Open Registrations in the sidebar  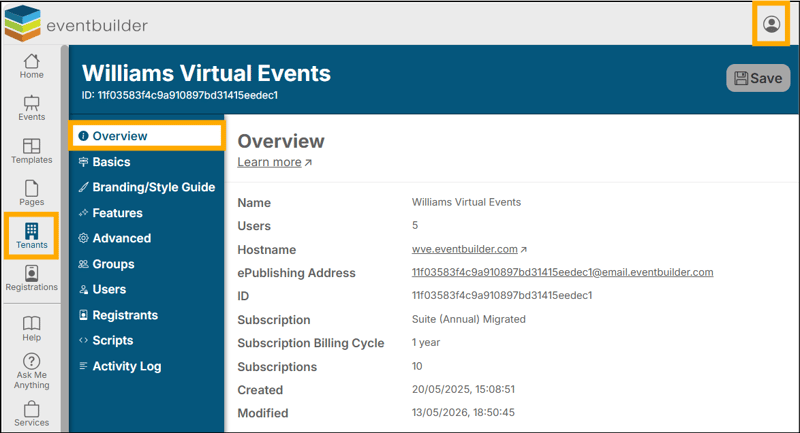coord(32,278)
